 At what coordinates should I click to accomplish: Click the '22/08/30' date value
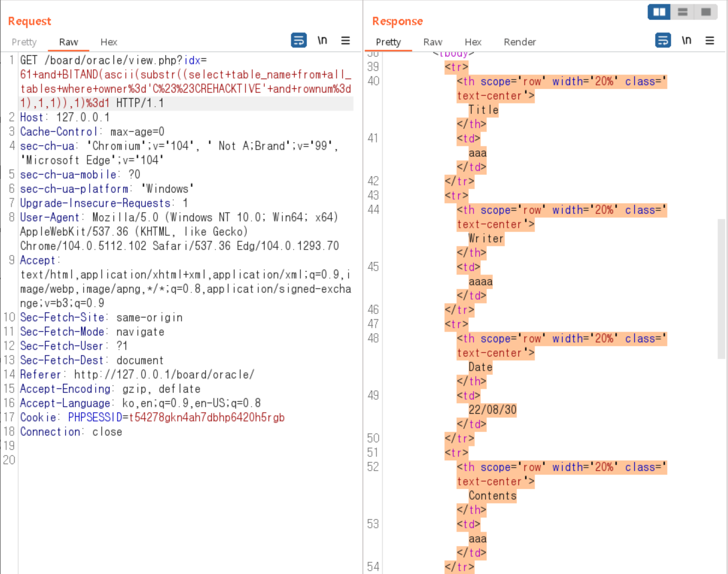tap(492, 410)
